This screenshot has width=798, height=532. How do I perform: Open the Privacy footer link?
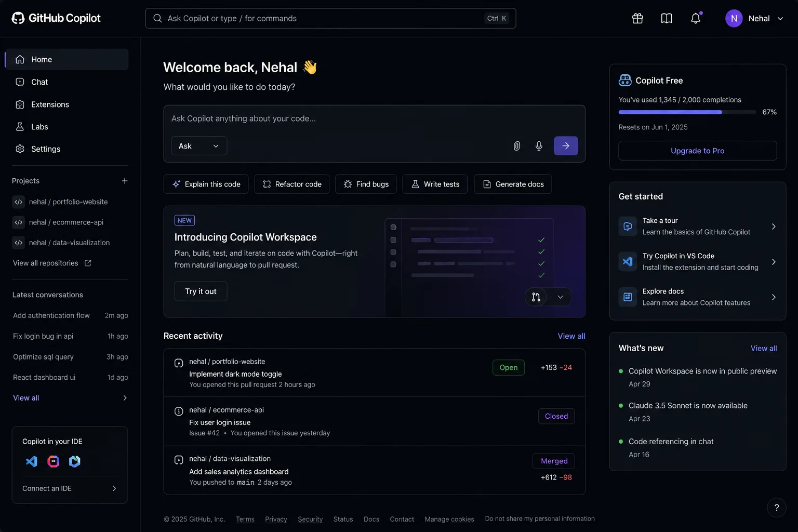pyautogui.click(x=276, y=519)
